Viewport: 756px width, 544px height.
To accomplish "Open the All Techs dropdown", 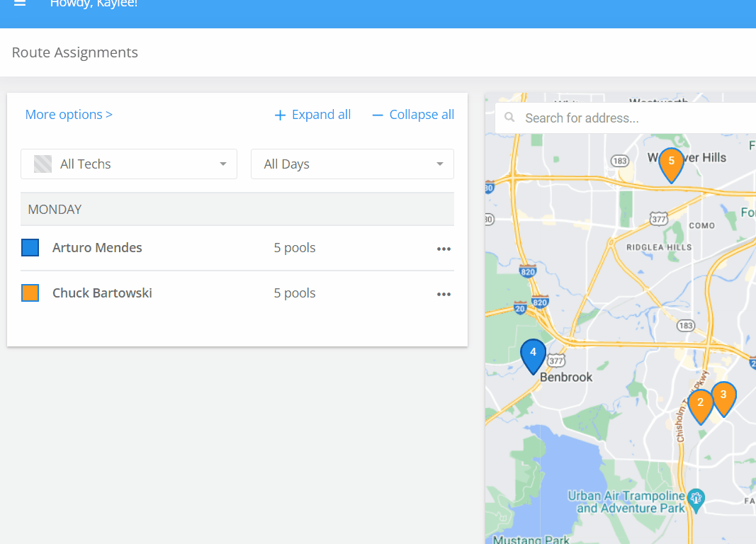I will [x=129, y=164].
